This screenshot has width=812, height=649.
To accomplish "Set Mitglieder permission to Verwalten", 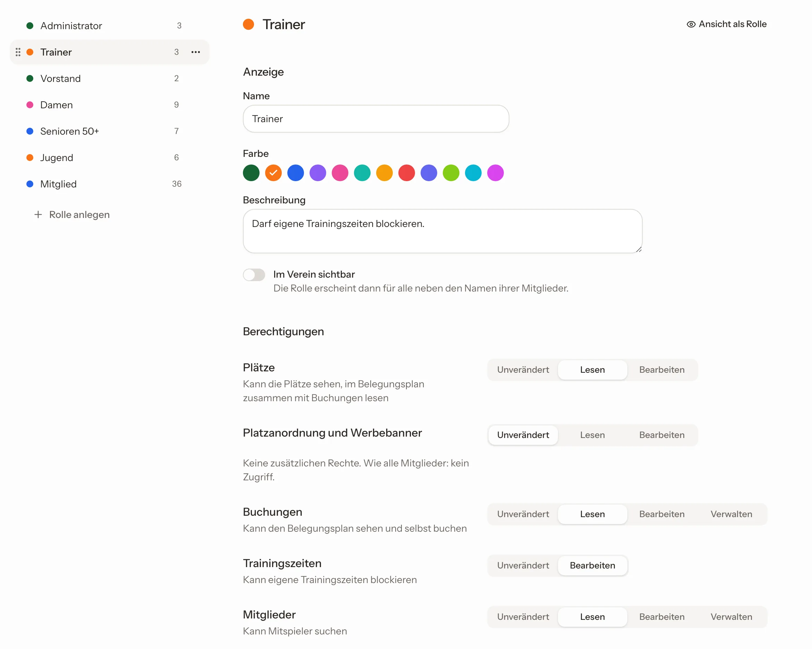I will click(731, 616).
